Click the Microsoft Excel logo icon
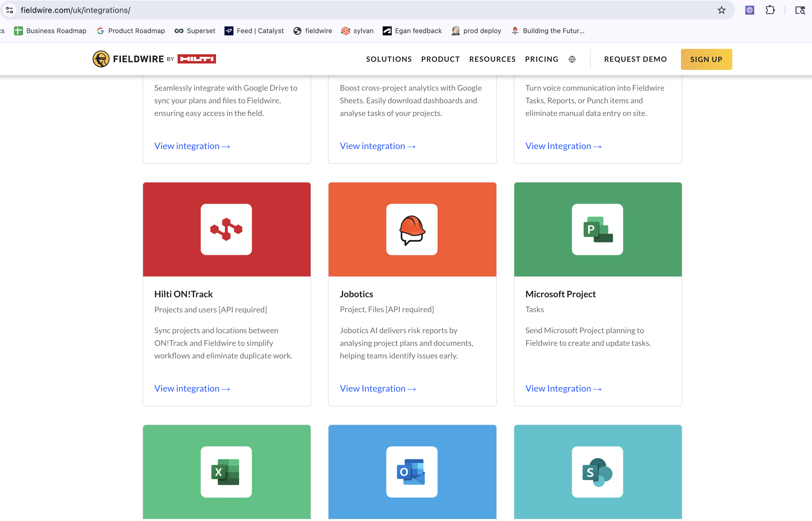 pos(226,472)
